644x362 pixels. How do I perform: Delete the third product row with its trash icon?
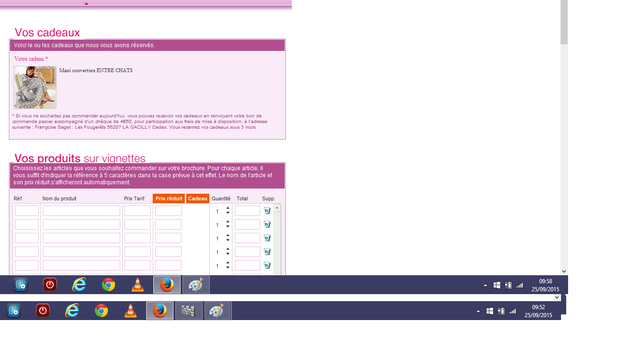pyautogui.click(x=267, y=238)
